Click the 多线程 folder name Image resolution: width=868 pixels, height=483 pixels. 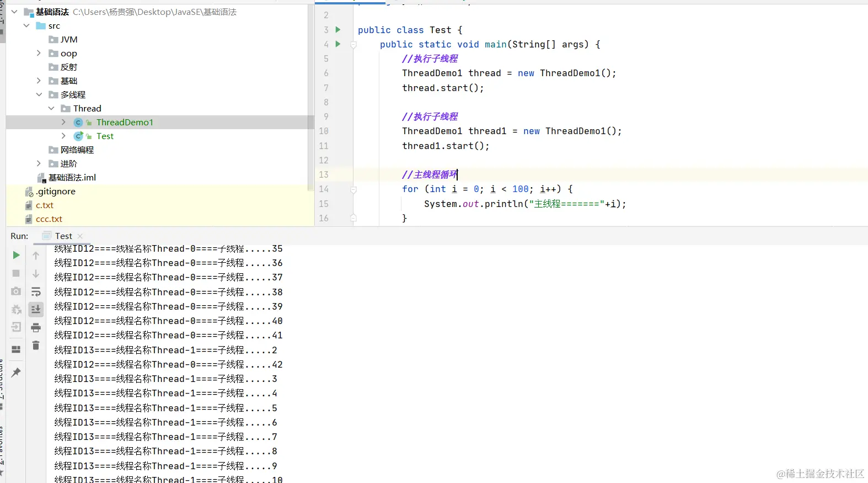click(73, 95)
